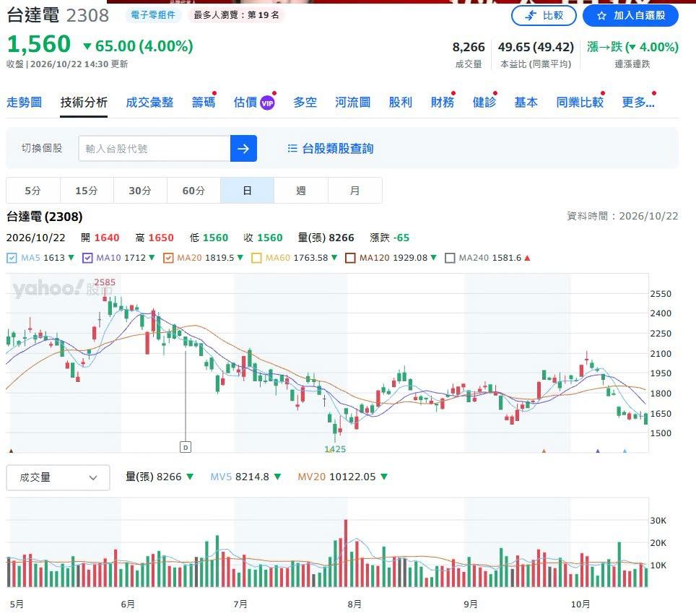Enable the MA120 checkbox
The height and width of the screenshot is (616, 696).
pos(350,258)
